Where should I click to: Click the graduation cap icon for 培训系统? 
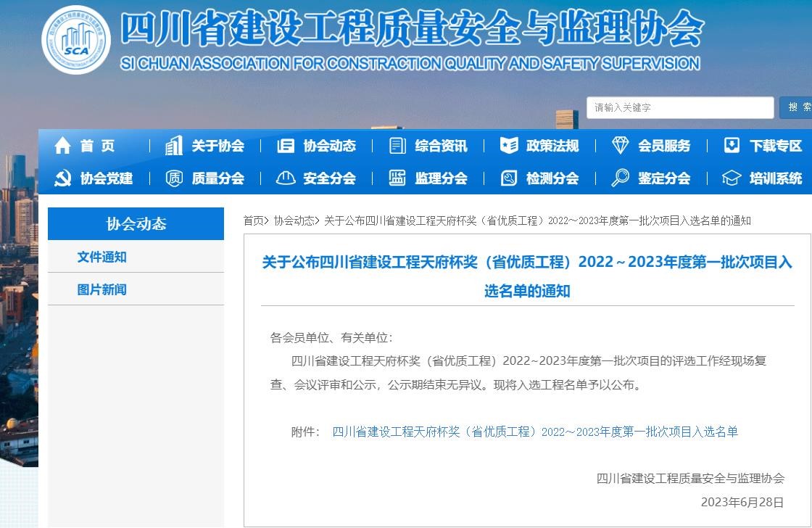[x=732, y=178]
